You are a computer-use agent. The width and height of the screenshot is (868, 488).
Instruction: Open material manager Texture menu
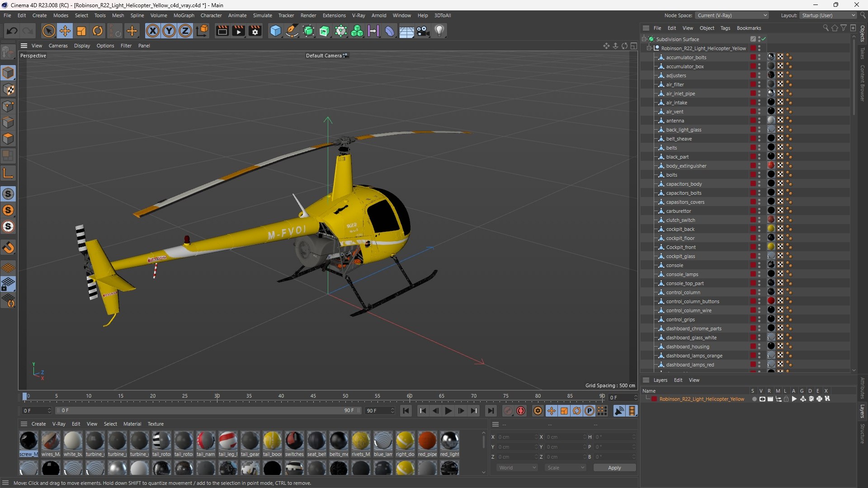click(x=156, y=424)
